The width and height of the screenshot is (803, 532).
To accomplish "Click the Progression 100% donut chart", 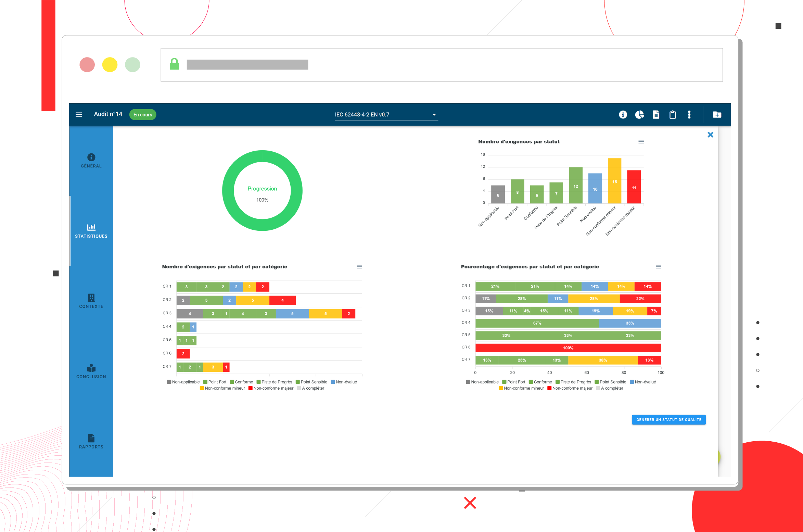I will (x=262, y=190).
